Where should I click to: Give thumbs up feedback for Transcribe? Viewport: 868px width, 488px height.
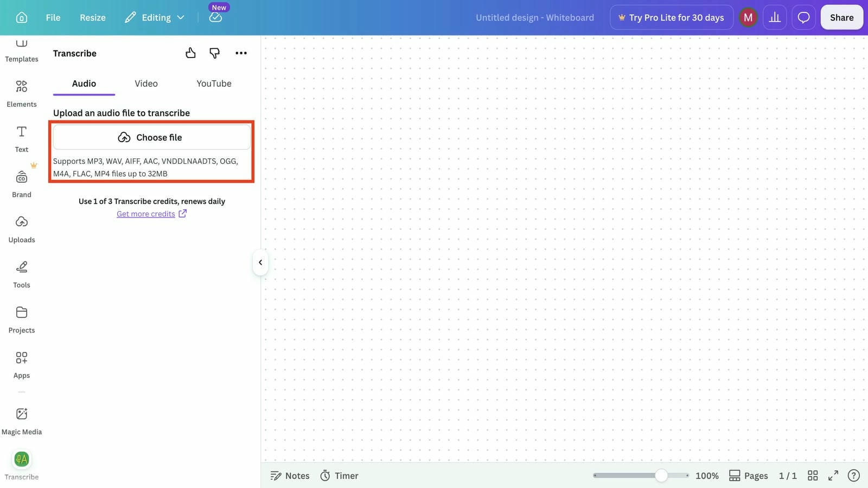tap(190, 53)
